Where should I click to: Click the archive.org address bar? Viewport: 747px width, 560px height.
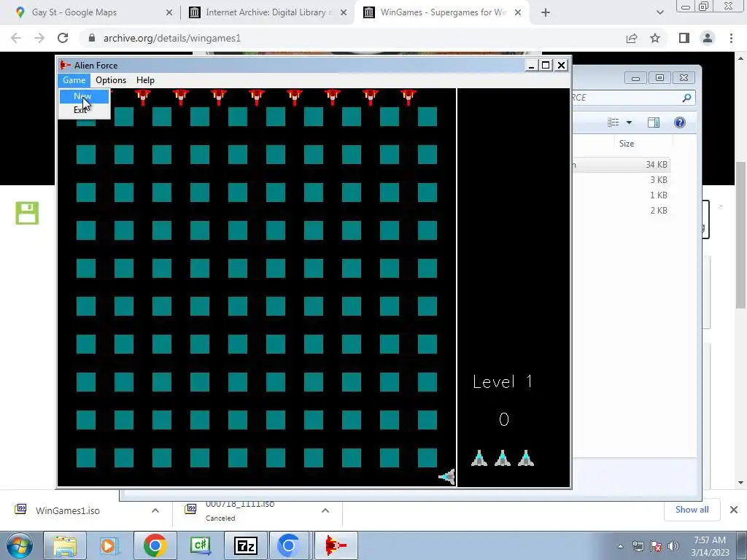(352, 38)
